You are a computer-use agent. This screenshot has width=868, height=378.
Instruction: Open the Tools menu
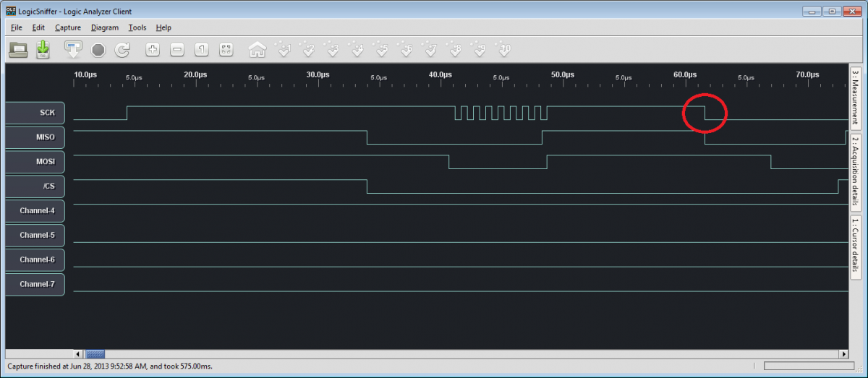137,27
